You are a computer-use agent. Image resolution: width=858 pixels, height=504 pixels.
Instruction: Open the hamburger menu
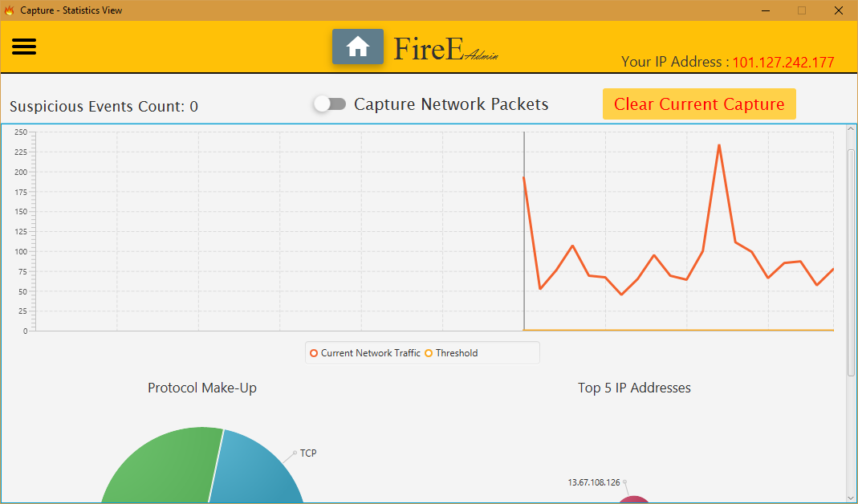24,47
